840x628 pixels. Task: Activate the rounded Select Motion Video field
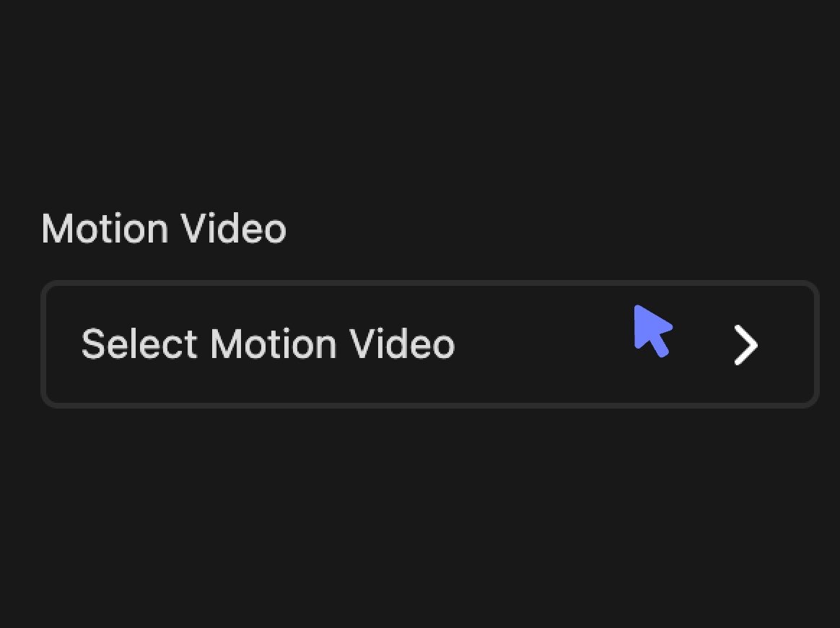coord(429,344)
